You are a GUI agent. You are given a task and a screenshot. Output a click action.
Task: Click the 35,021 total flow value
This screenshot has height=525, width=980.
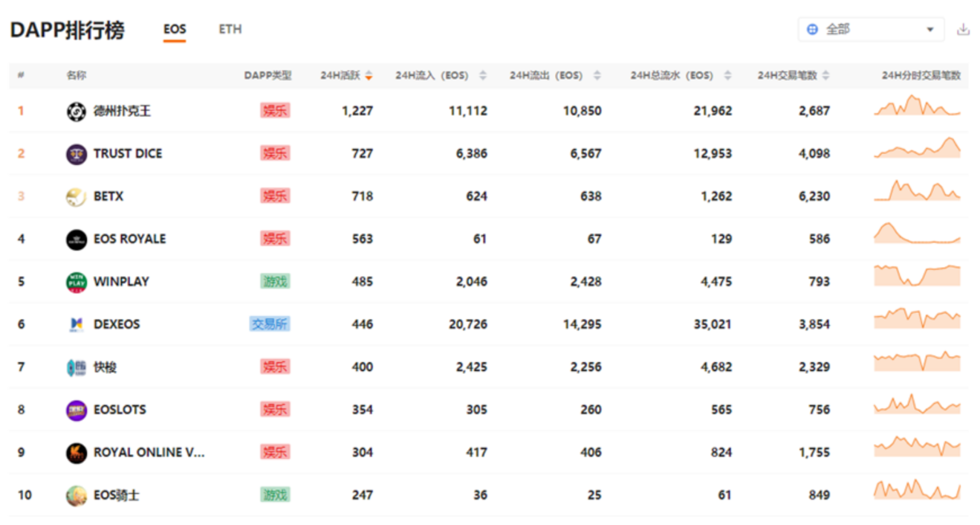point(712,324)
